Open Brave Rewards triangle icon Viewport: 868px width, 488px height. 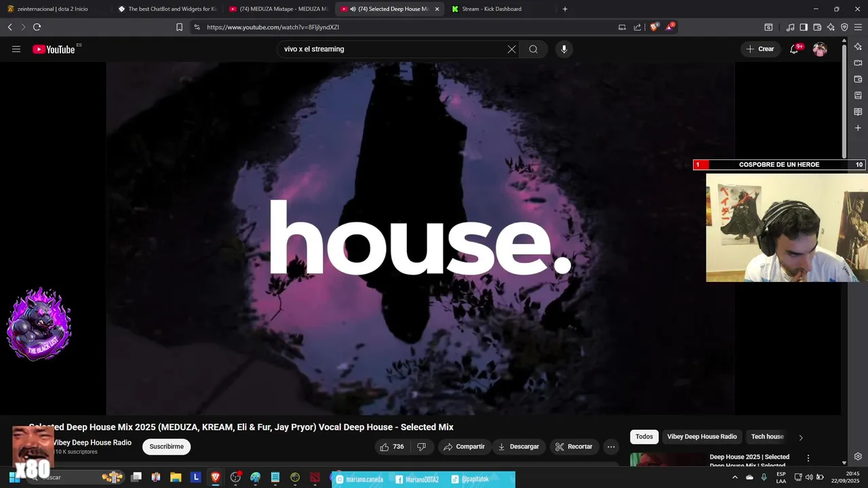tap(670, 27)
